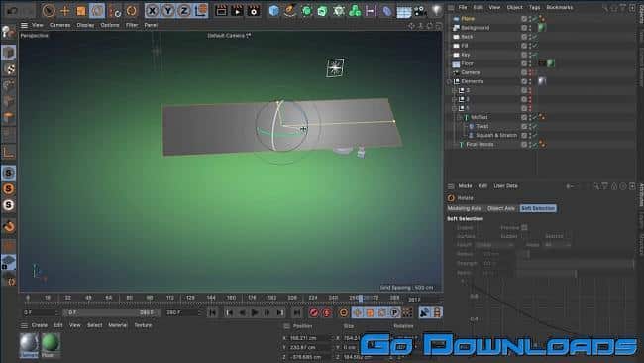Add a Cube primitive object

[x=273, y=10]
